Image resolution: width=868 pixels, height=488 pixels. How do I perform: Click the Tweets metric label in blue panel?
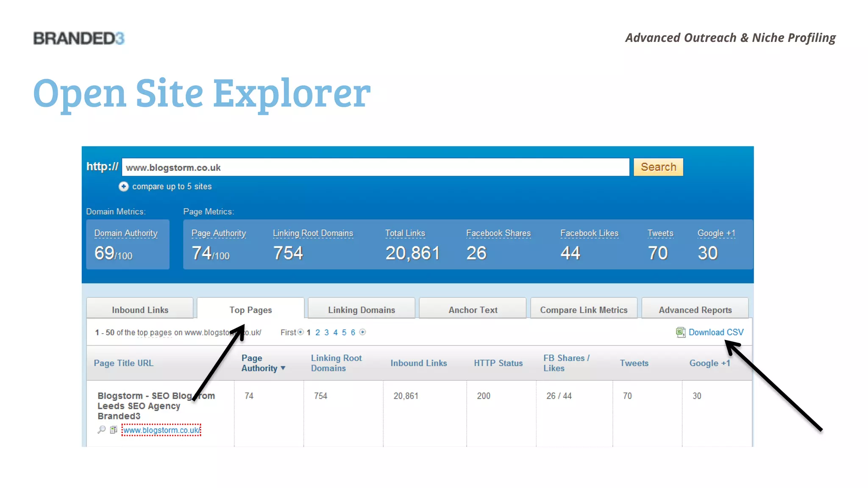pyautogui.click(x=660, y=233)
